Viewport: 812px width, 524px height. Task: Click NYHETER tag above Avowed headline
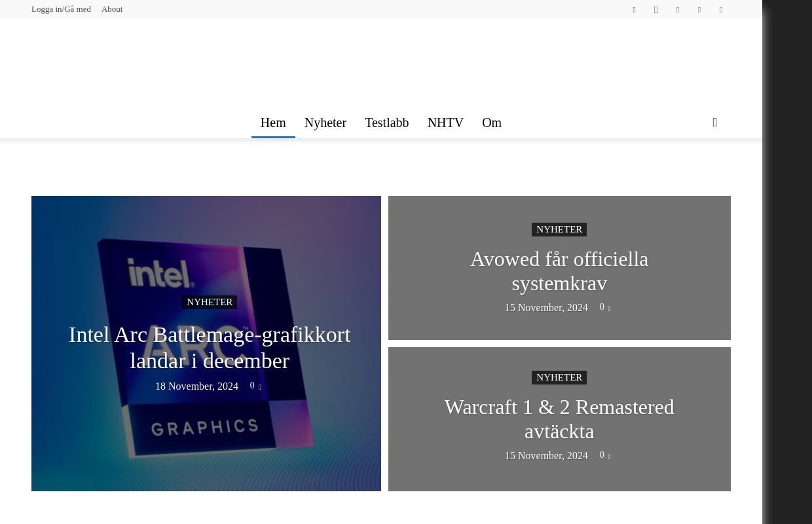559,229
